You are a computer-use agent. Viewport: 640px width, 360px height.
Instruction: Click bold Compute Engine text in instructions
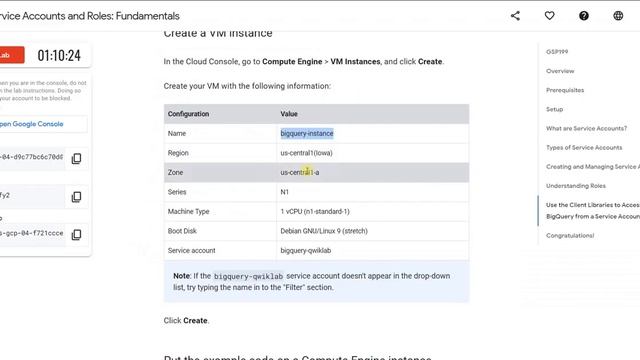tap(292, 62)
